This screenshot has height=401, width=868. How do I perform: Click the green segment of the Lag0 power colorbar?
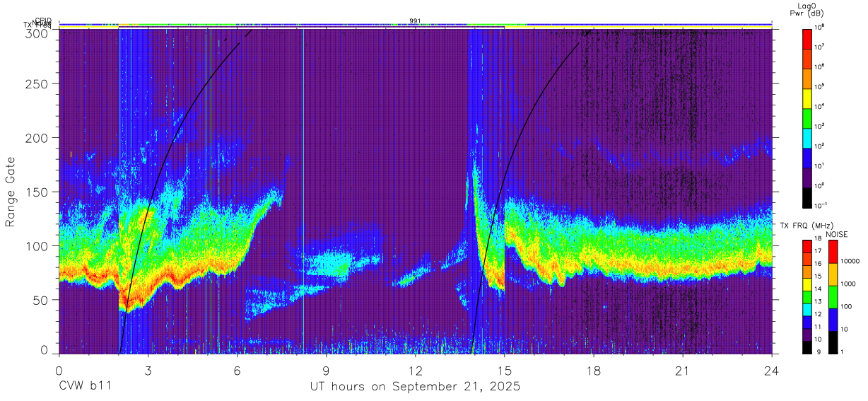[807, 117]
